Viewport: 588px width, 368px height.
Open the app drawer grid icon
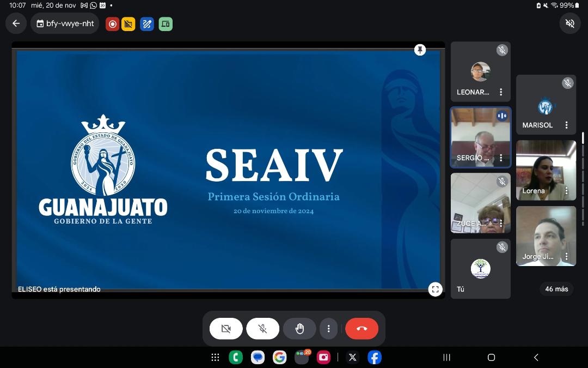pos(215,357)
